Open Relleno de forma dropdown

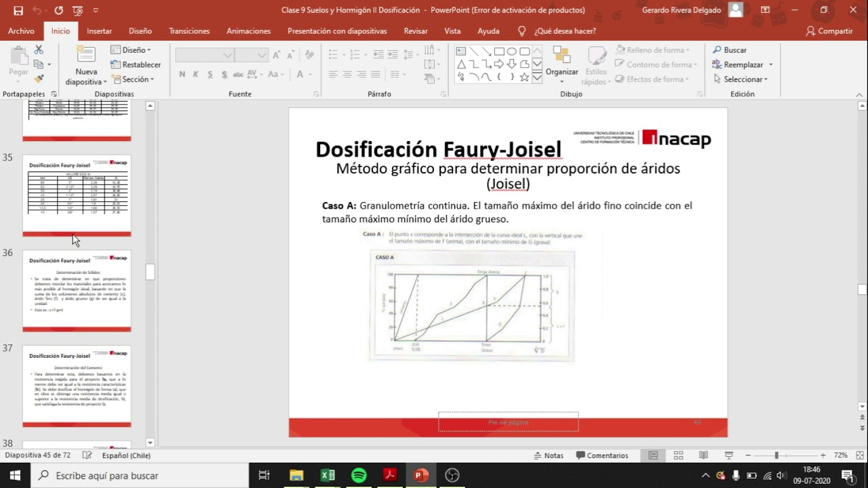coord(652,50)
